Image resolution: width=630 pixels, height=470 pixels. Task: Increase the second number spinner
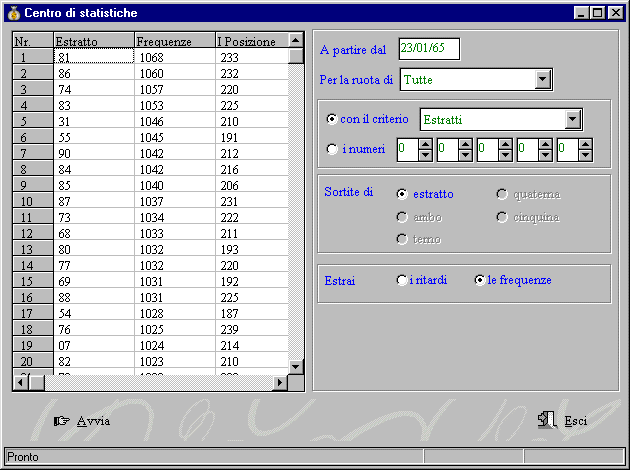[x=465, y=144]
